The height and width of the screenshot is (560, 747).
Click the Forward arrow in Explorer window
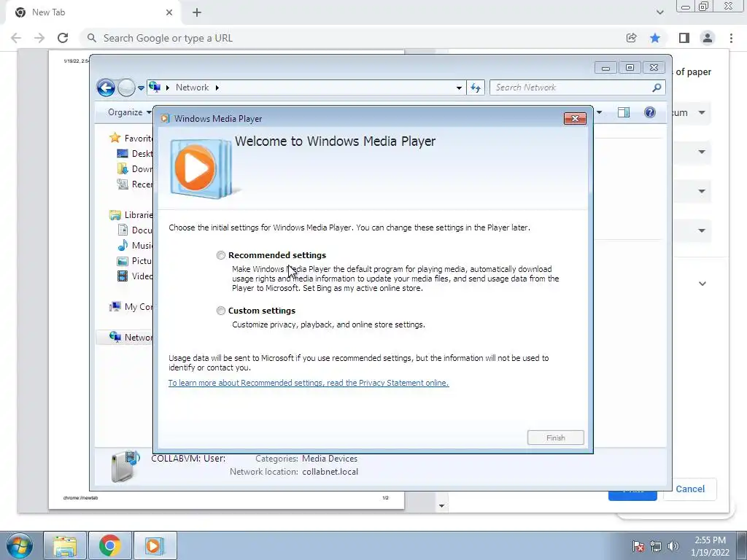click(126, 87)
